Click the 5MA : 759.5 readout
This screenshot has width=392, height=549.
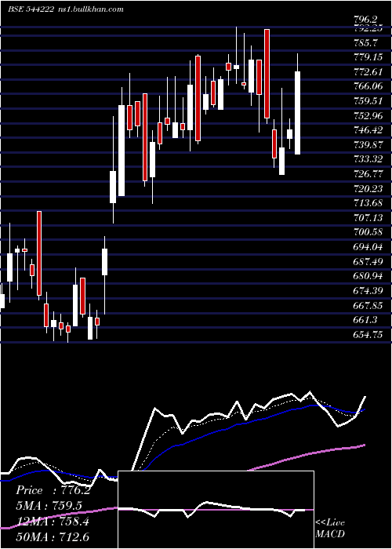pos(49,506)
